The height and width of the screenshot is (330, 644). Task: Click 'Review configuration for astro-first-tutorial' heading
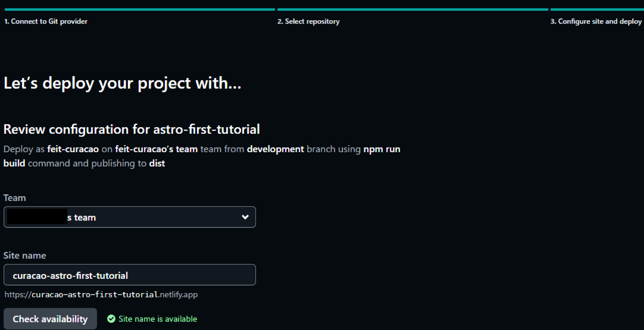[x=132, y=130]
